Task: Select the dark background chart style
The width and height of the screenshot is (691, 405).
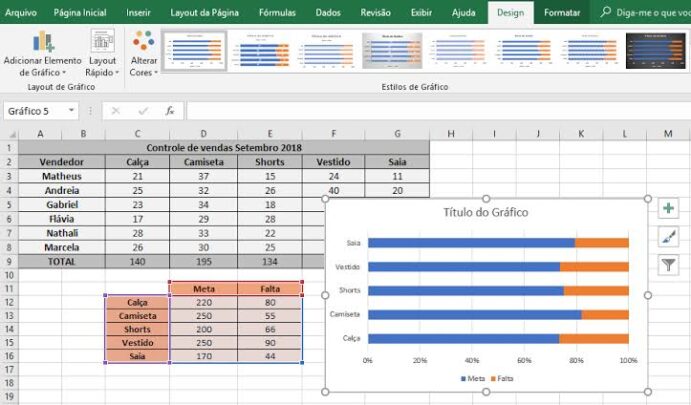Action: pos(655,51)
